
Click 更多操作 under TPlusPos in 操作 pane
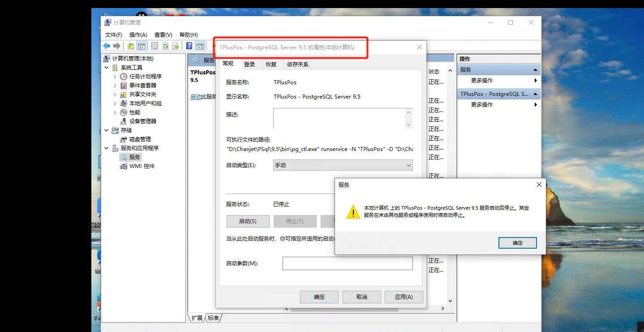pos(482,105)
